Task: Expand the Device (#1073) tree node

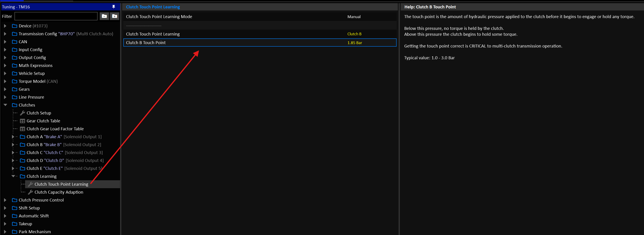Action: (5, 26)
